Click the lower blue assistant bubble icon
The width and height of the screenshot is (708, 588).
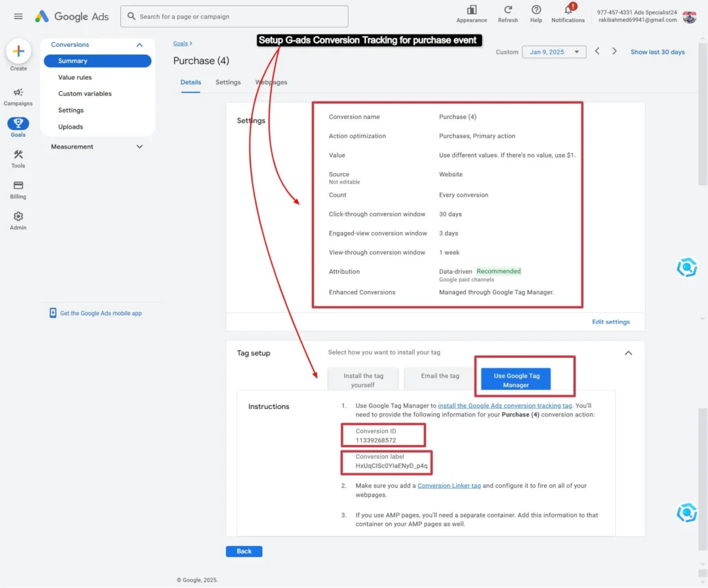tap(687, 513)
